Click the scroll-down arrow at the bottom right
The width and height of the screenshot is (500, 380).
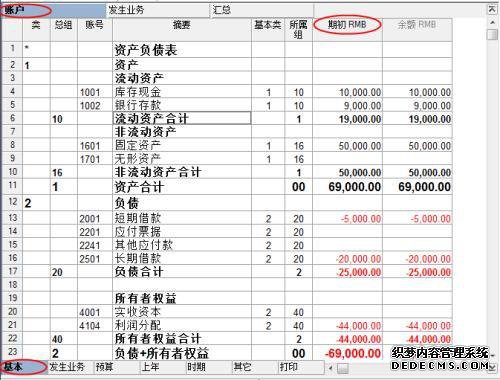tap(492, 367)
